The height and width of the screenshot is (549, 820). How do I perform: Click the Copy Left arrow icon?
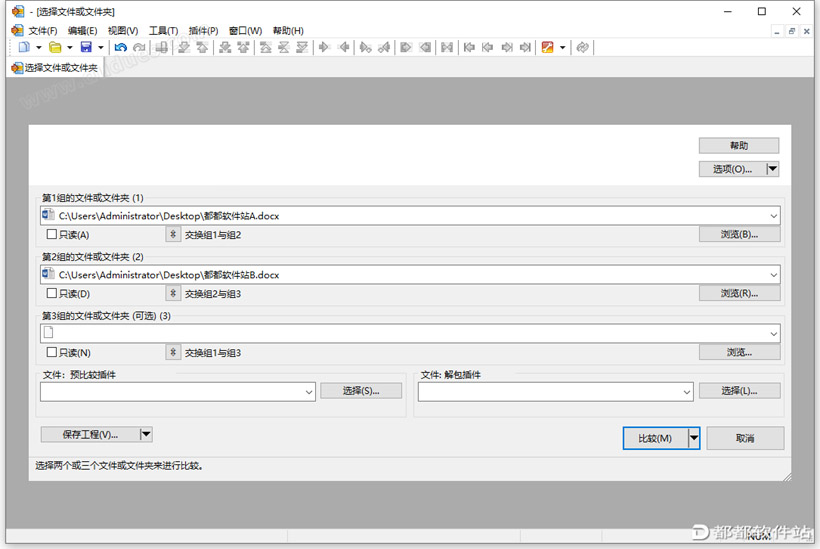(x=344, y=48)
